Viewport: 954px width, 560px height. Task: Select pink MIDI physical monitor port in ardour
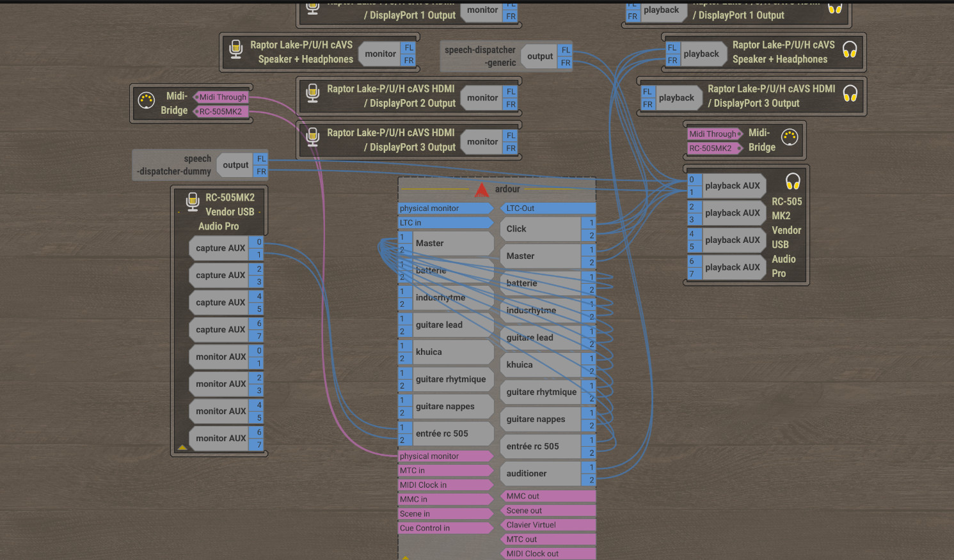coord(445,456)
